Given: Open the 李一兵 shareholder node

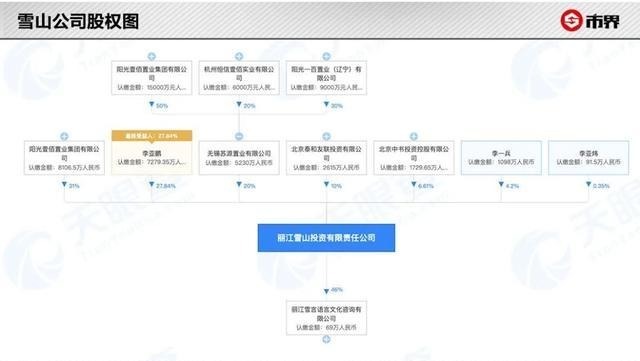Looking at the screenshot, I should 501,158.
